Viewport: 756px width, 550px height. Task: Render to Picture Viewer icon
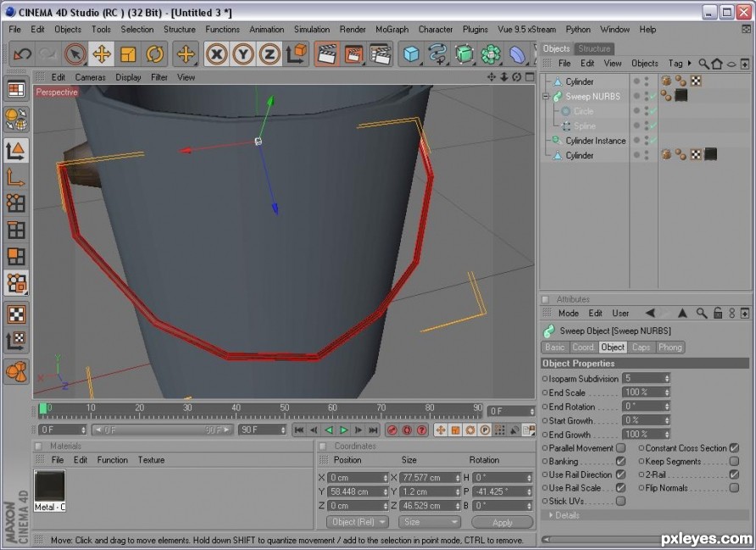point(353,54)
